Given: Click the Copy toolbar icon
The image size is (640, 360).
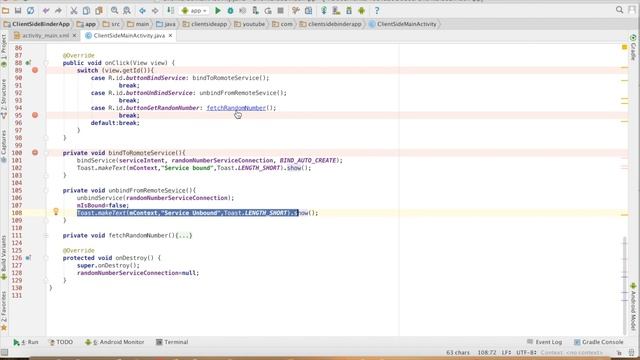Looking at the screenshot, I should pos(86,10).
